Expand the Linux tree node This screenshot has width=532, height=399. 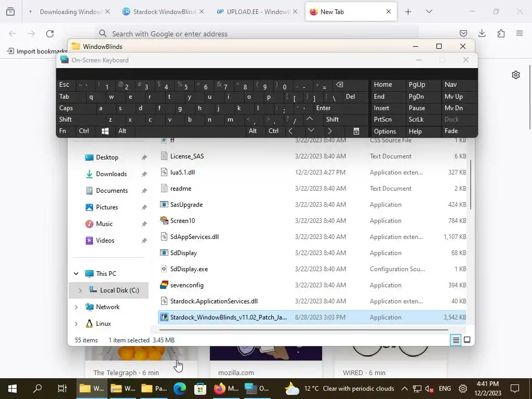76,324
